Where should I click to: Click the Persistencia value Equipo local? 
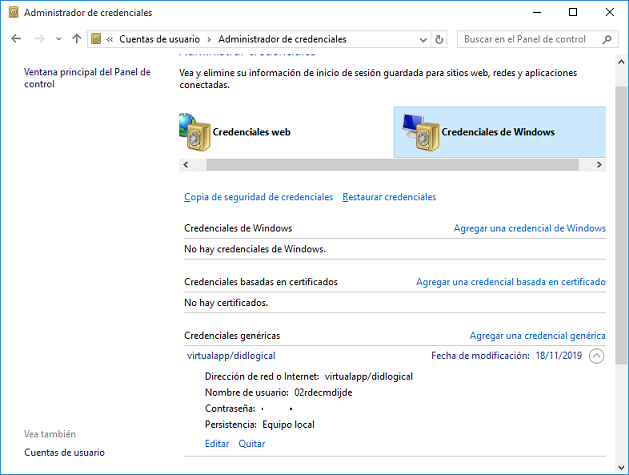point(288,424)
